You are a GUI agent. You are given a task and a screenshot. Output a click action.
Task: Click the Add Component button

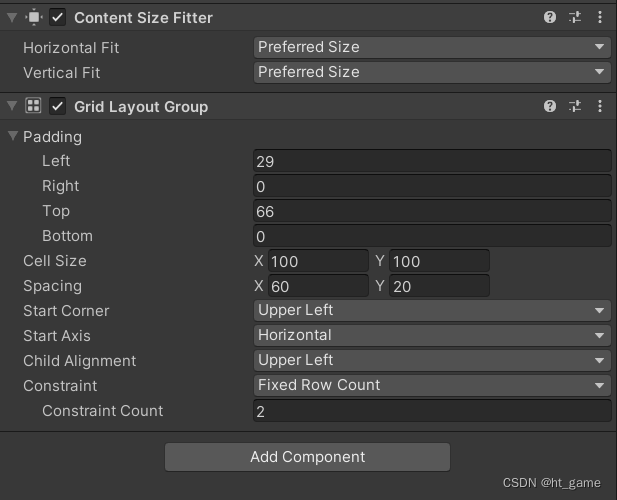tap(307, 457)
